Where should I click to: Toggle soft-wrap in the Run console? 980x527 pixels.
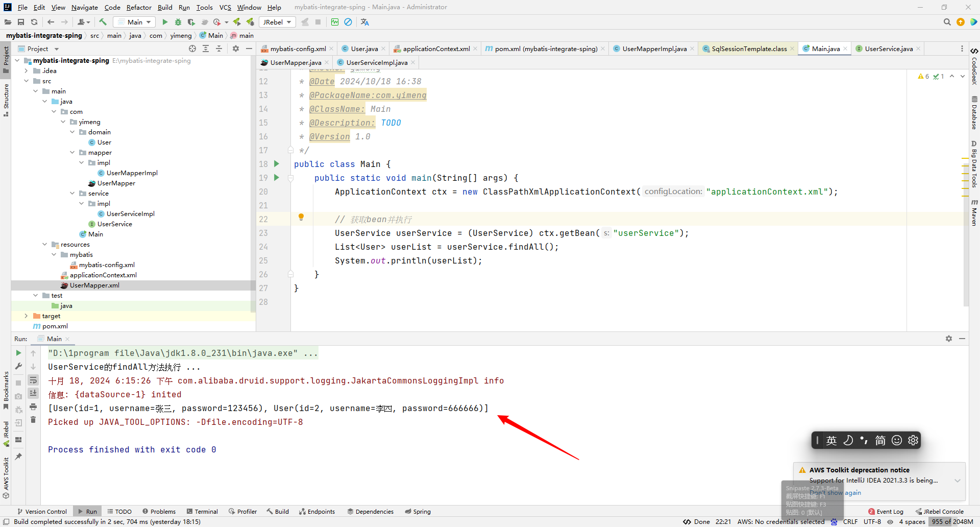pos(33,380)
